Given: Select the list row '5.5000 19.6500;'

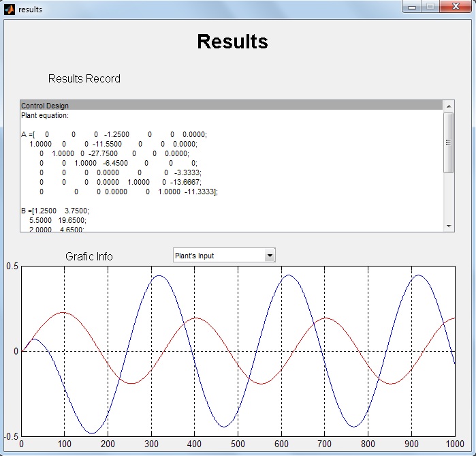Looking at the screenshot, I should point(59,221).
